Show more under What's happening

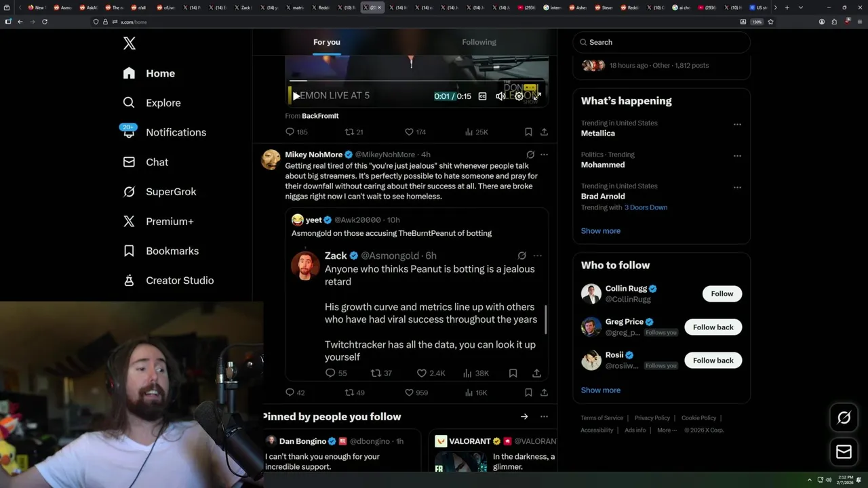point(601,231)
